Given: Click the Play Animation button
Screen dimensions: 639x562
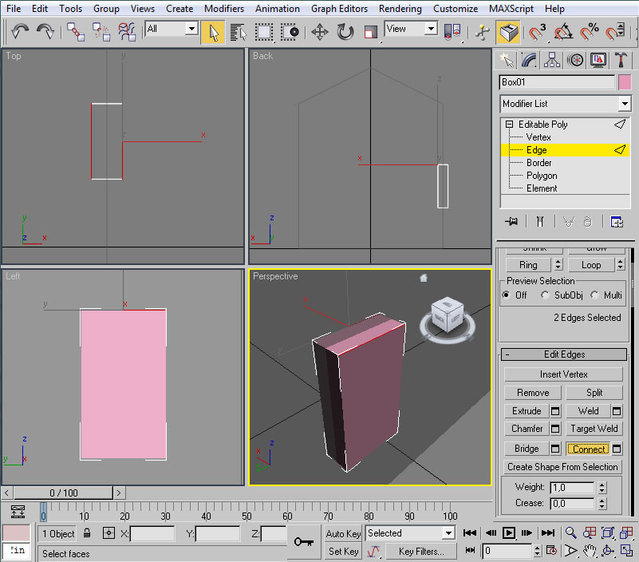Looking at the screenshot, I should [x=510, y=534].
